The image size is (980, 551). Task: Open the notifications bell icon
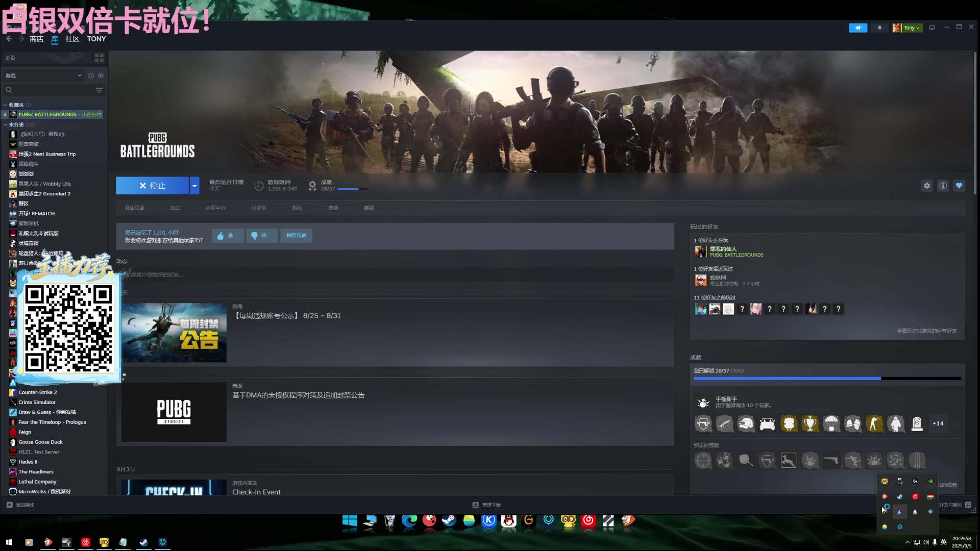(x=879, y=28)
